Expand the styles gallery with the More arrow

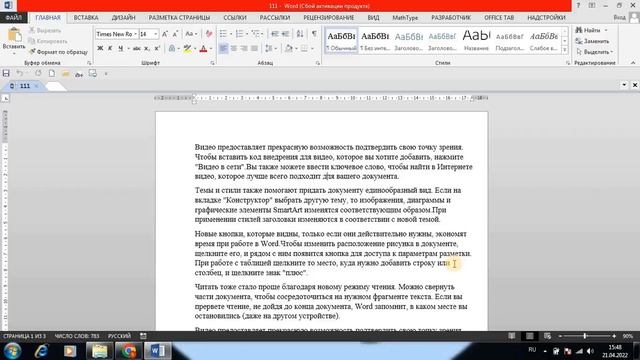point(565,50)
